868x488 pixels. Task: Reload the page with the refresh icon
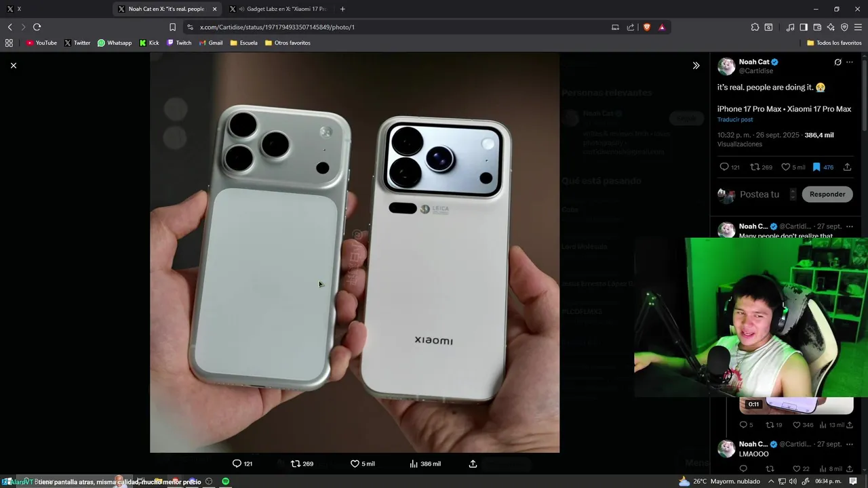coord(37,27)
